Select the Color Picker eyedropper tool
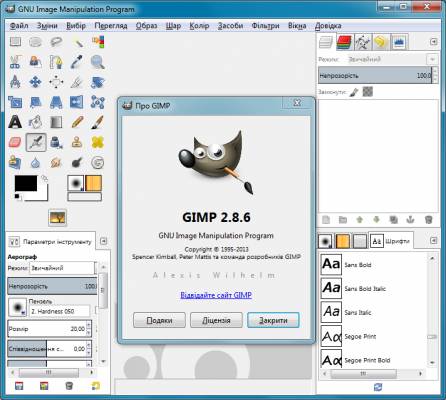 coord(77,62)
